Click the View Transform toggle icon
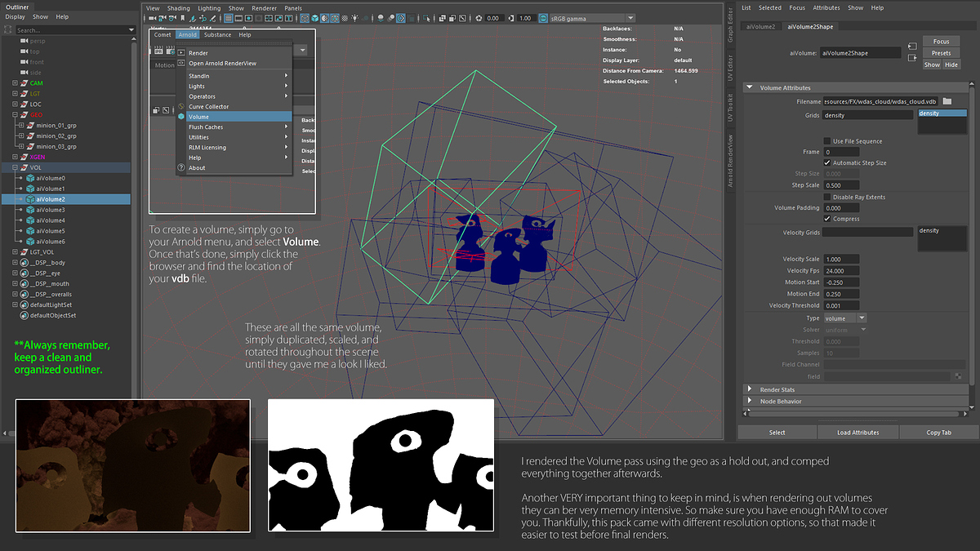The image size is (980, 551). 542,18
